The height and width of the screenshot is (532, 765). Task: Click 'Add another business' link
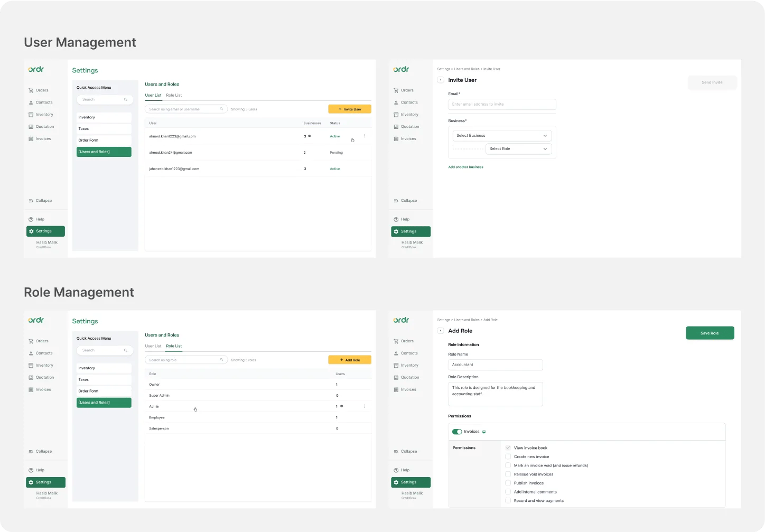465,167
